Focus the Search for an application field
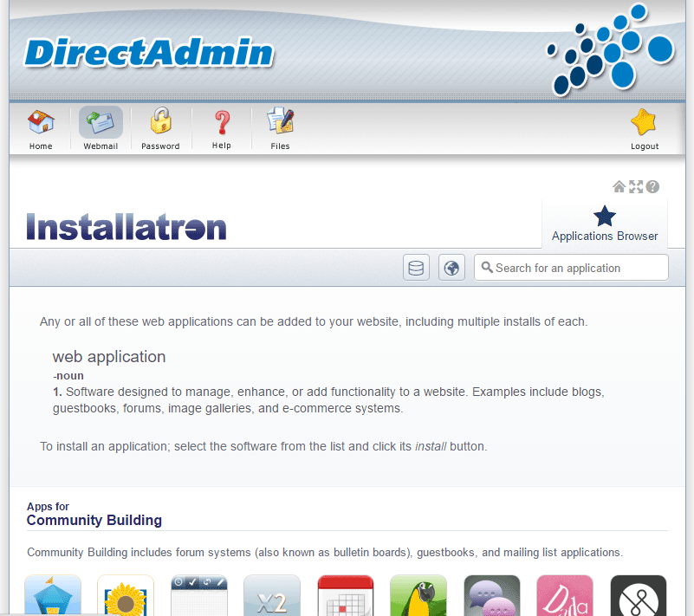Viewport: 694px width, 616px height. (571, 268)
